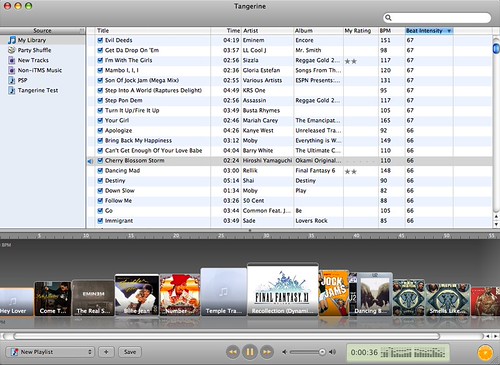Select the Cherry Blossom Storm track title
Image resolution: width=500 pixels, height=365 pixels.
pyautogui.click(x=135, y=161)
